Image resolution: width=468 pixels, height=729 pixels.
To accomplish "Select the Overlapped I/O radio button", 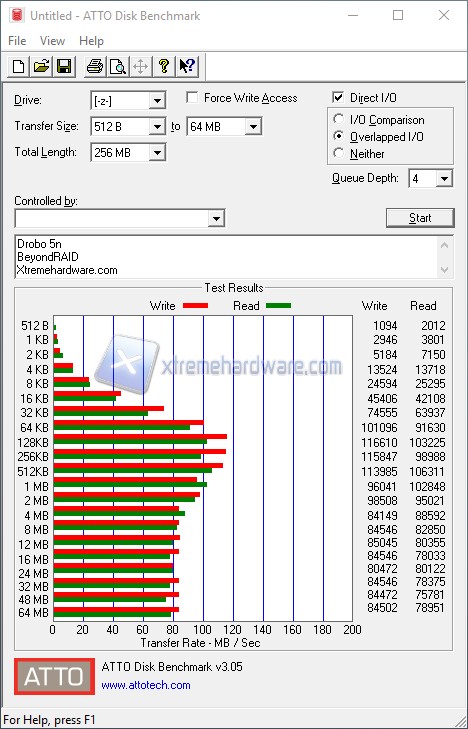I will pos(338,136).
